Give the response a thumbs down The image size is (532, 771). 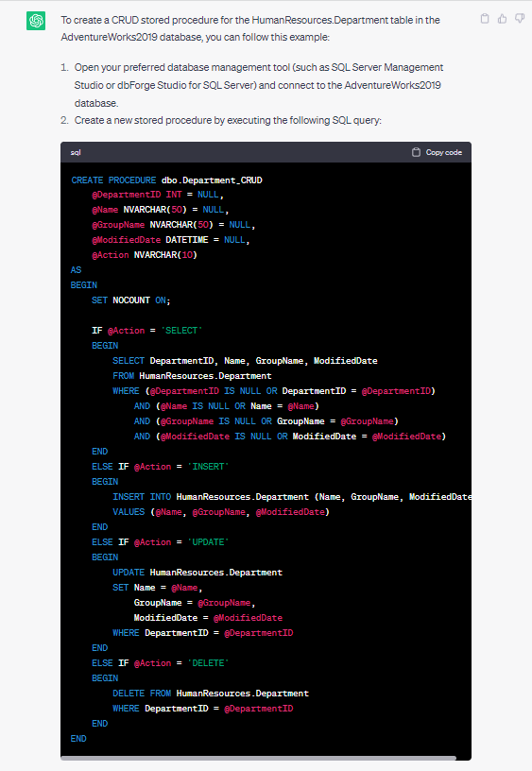pos(520,19)
